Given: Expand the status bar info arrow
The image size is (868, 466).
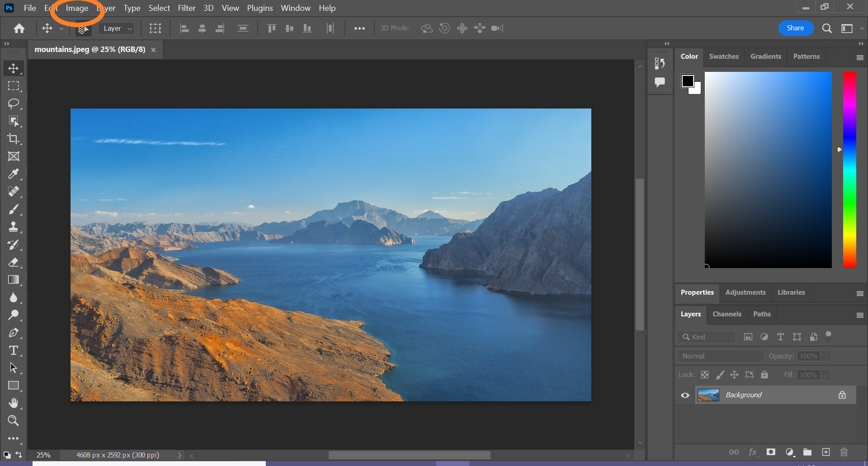Looking at the screenshot, I should [179, 455].
